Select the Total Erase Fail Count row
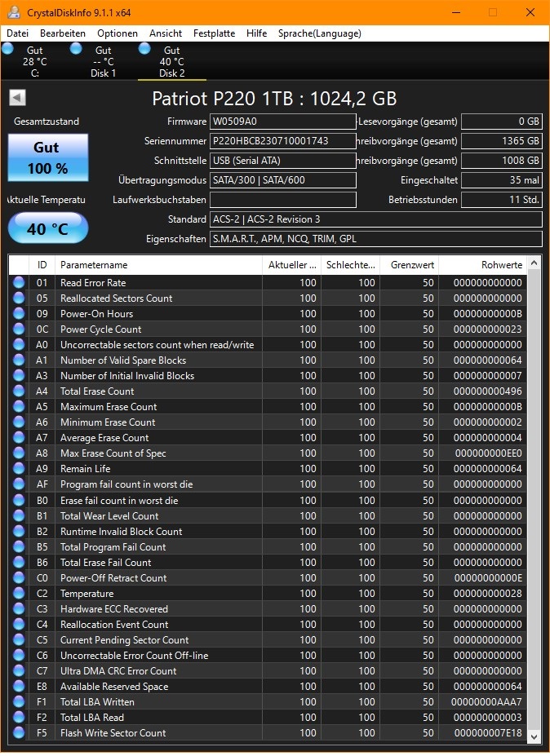The height and width of the screenshot is (756, 550). 268,562
